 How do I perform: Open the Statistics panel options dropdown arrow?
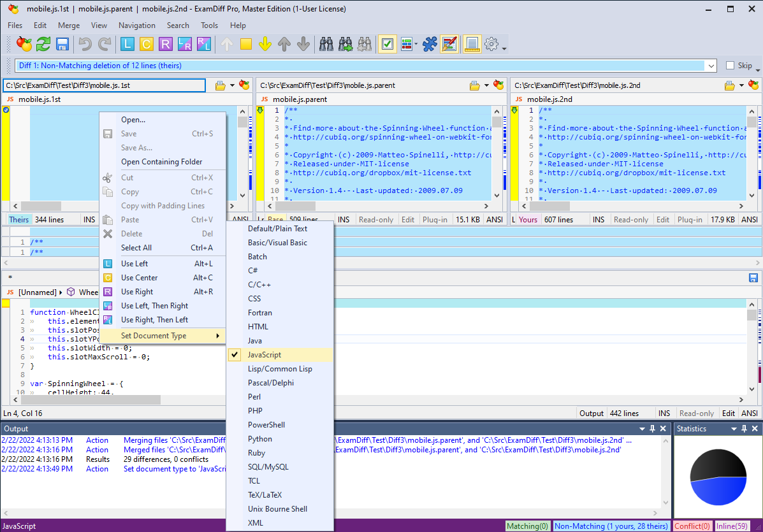pyautogui.click(x=734, y=428)
